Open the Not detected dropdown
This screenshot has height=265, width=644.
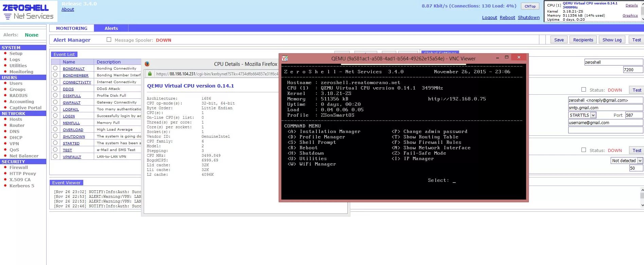627,160
